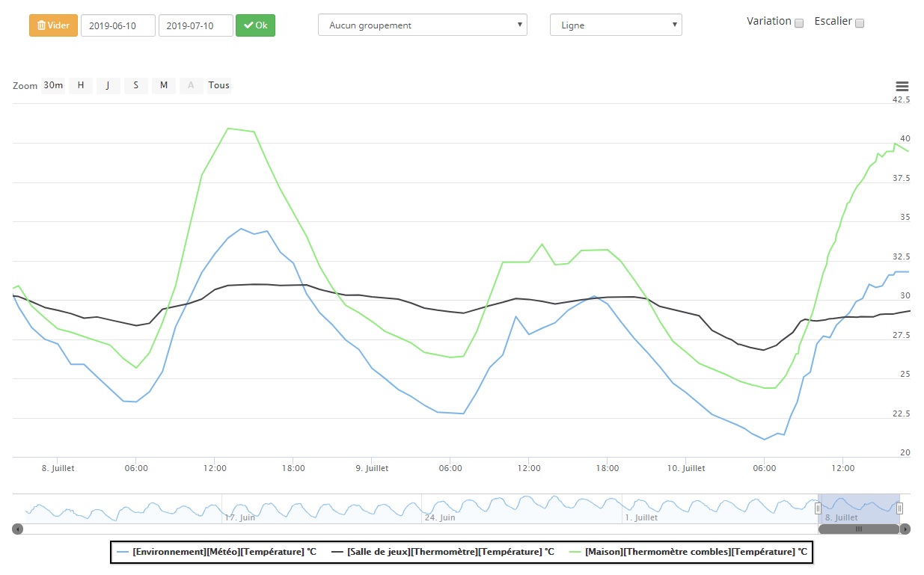Click the right navigator range handle
Viewport: 924px width, 575px height.
click(x=899, y=508)
